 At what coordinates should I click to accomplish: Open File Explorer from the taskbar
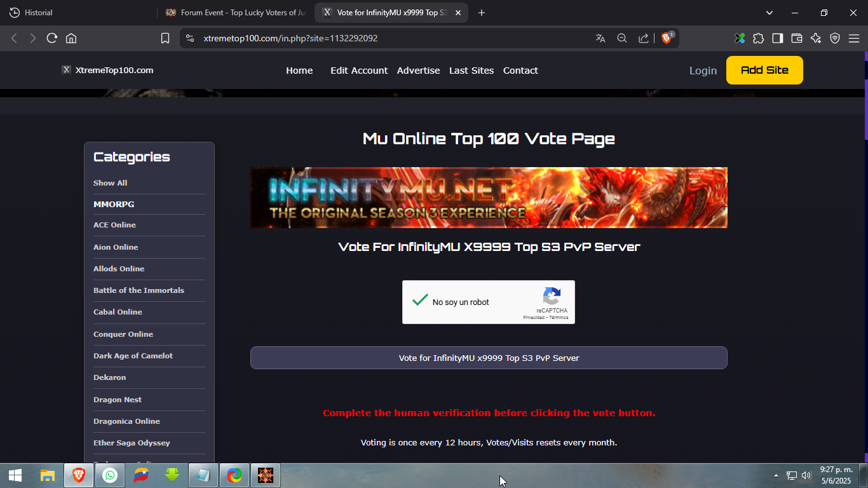coord(48,475)
